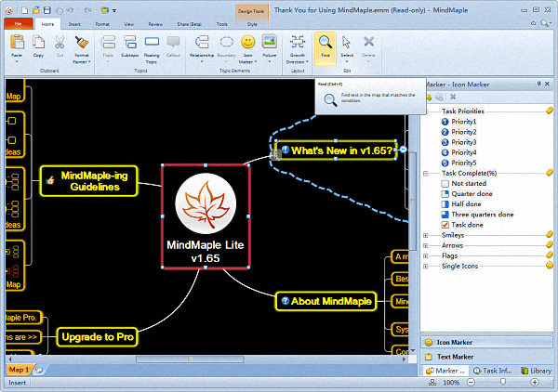Switch to the Format ribbon tab
The image size is (558, 392).
click(102, 24)
